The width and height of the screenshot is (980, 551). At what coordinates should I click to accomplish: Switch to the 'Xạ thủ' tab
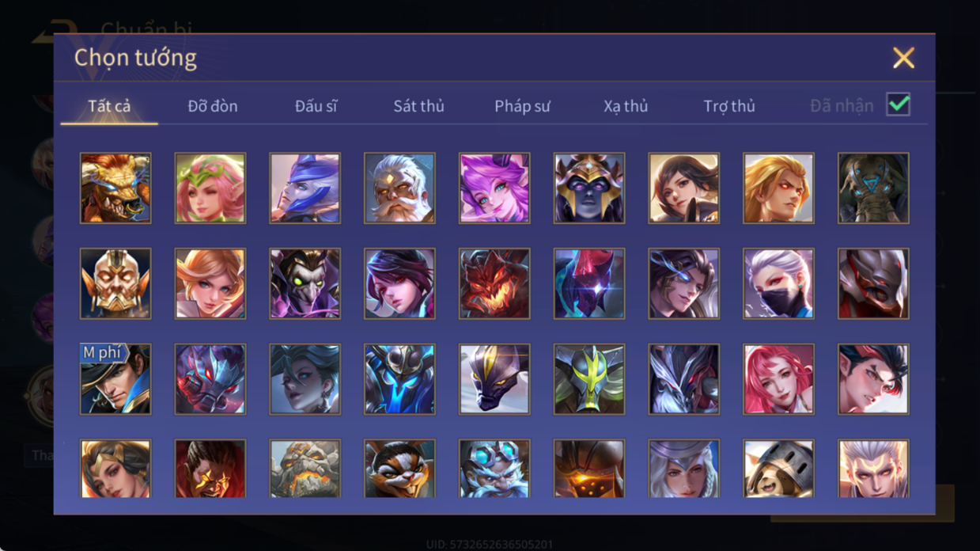[626, 106]
